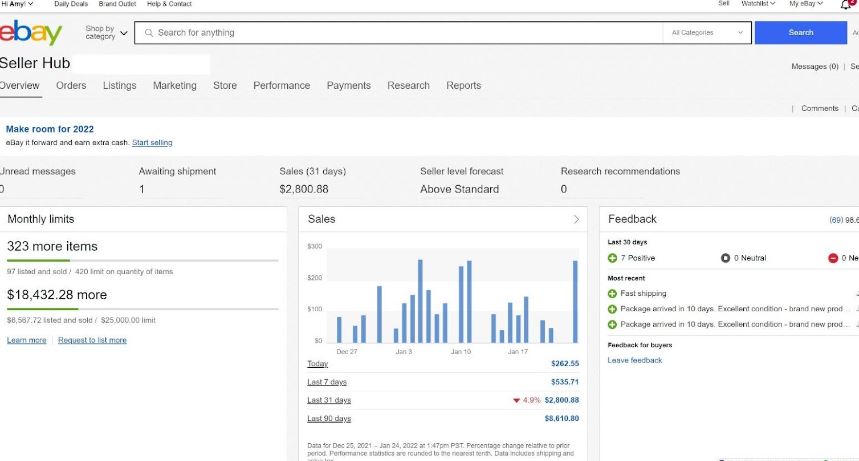Open the Performance tab
The width and height of the screenshot is (859, 461).
(x=282, y=86)
